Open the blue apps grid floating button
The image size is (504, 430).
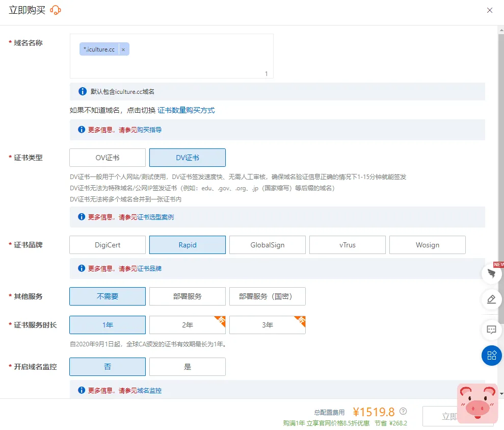point(491,356)
